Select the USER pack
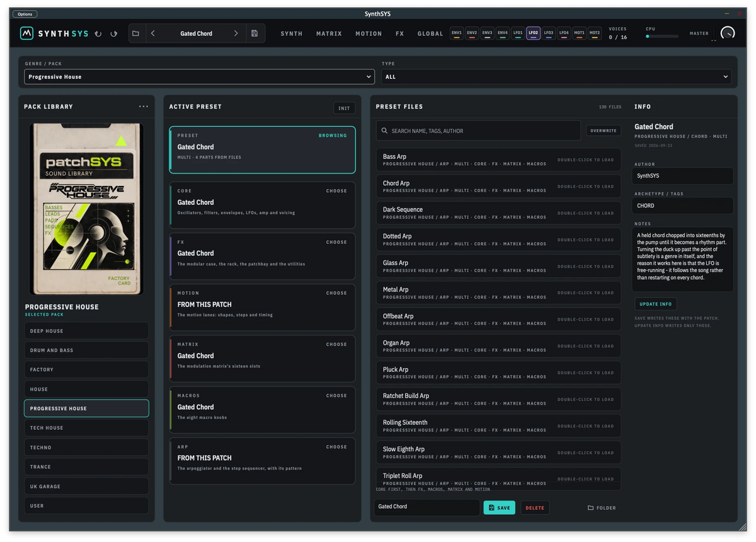Viewport: 756px width, 542px height. point(86,505)
